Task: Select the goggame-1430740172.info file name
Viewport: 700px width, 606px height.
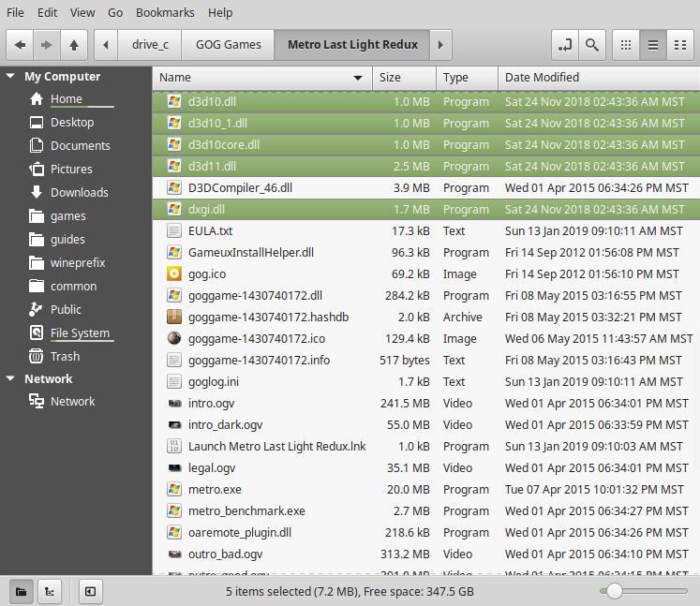Action: (259, 360)
